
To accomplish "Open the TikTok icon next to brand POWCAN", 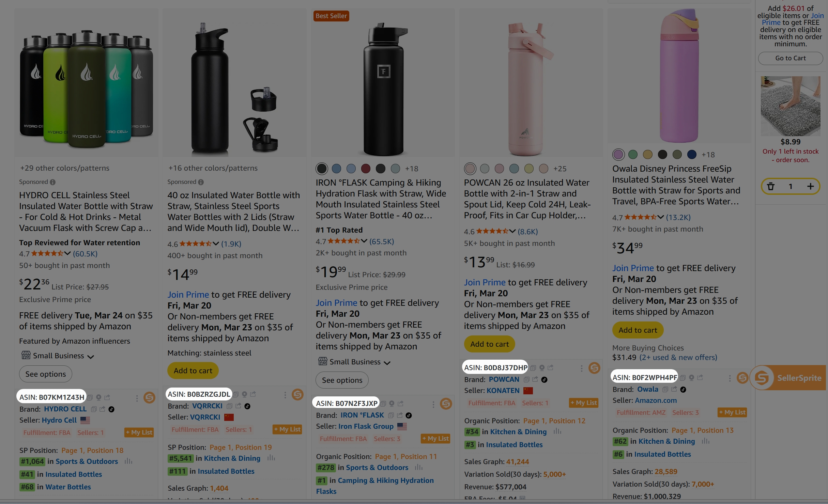I will coord(544,380).
